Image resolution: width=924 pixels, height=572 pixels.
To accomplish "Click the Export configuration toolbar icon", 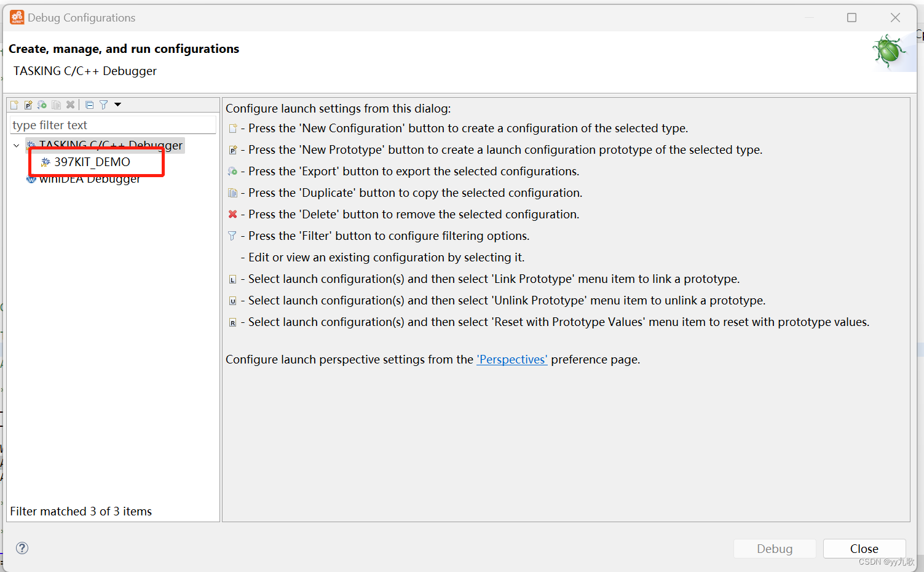I will coord(42,105).
